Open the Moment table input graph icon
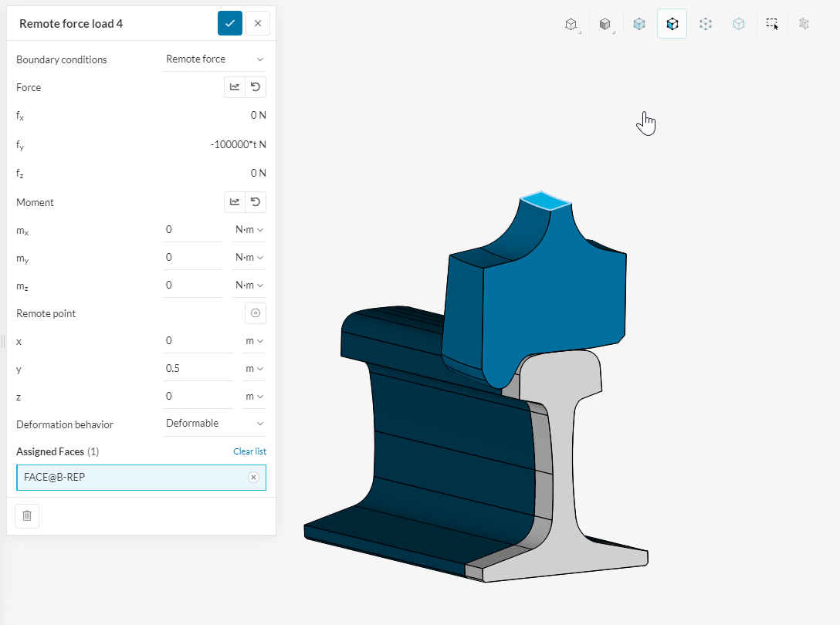The width and height of the screenshot is (840, 625). click(235, 202)
